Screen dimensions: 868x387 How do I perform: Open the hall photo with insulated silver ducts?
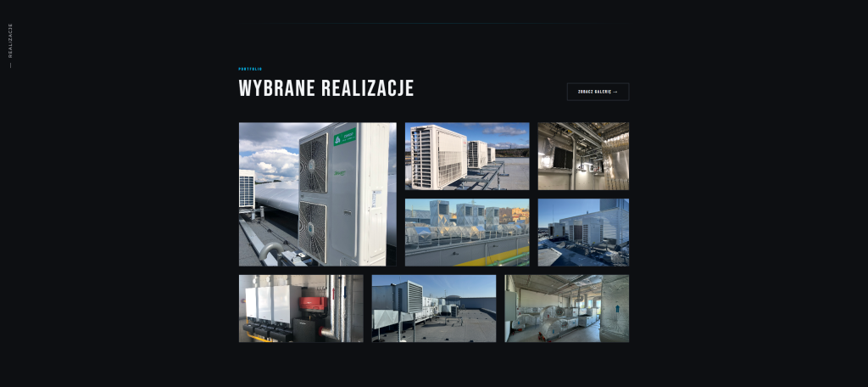coord(567,309)
